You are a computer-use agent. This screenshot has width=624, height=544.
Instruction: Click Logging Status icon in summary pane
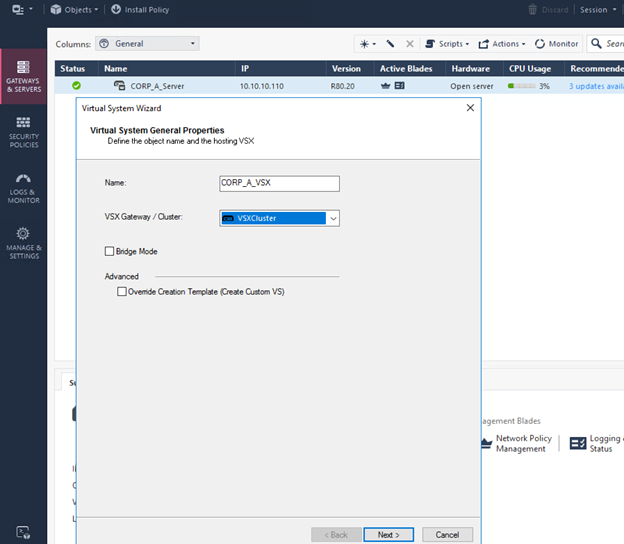tap(578, 443)
